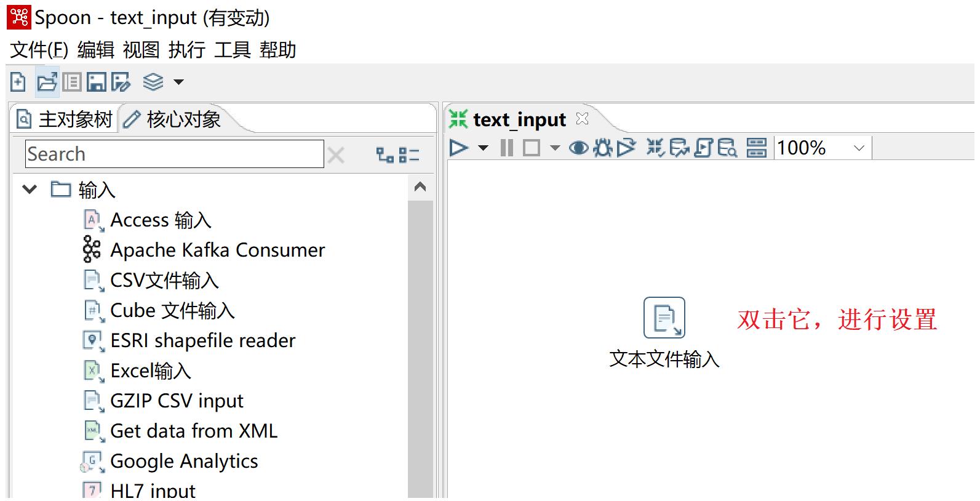
Task: Run the transformation with play button
Action: [459, 148]
